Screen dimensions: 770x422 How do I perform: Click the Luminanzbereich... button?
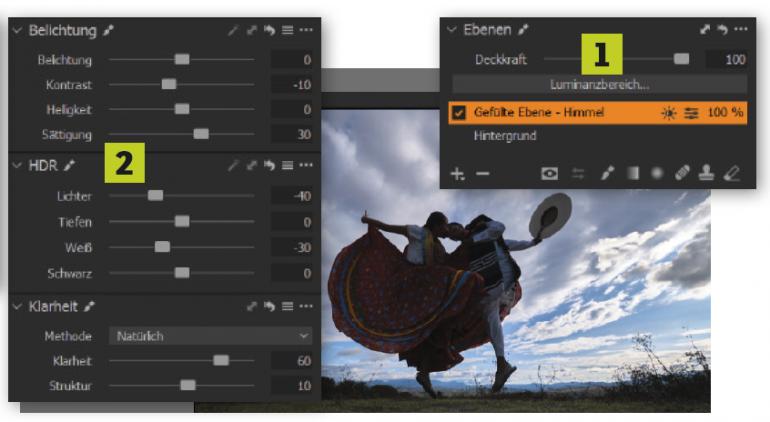click(599, 85)
